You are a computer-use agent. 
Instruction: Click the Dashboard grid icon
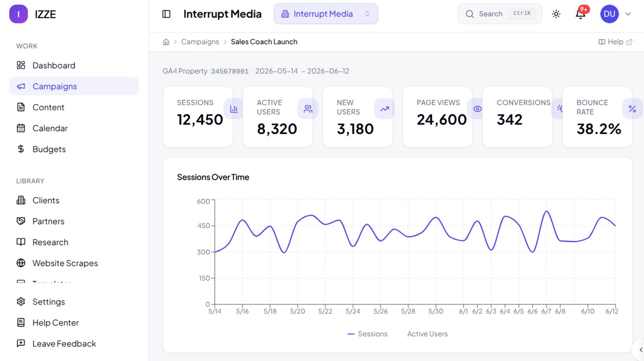[21, 65]
